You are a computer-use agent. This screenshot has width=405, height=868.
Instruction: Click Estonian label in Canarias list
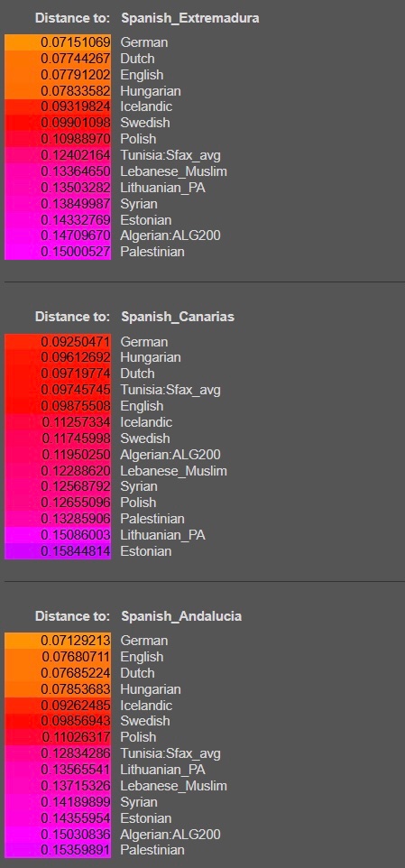coord(145,551)
